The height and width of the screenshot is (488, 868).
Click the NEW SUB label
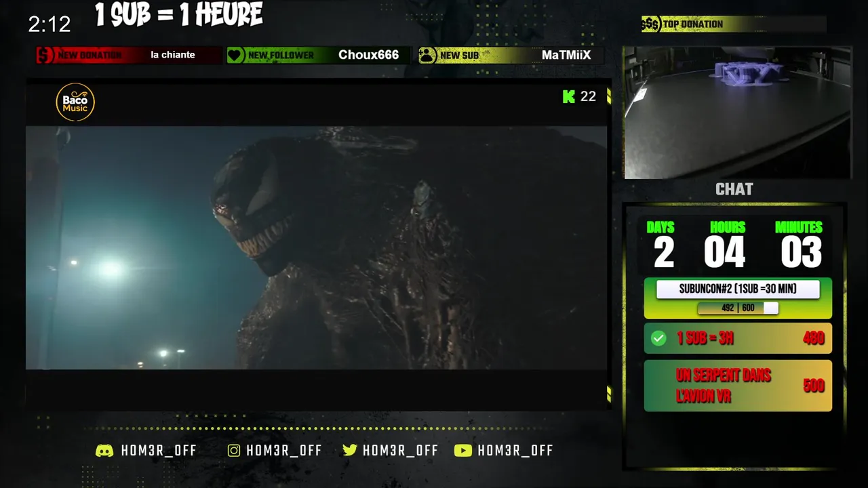pos(459,56)
